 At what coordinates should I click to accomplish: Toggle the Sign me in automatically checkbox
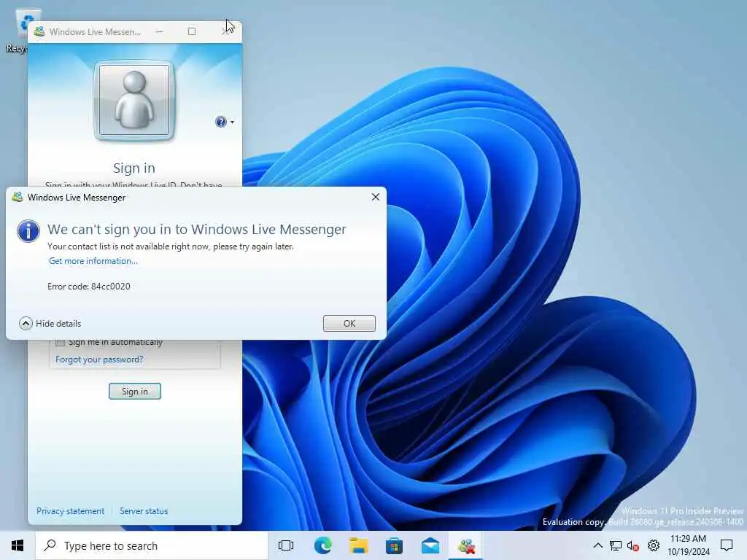click(60, 343)
